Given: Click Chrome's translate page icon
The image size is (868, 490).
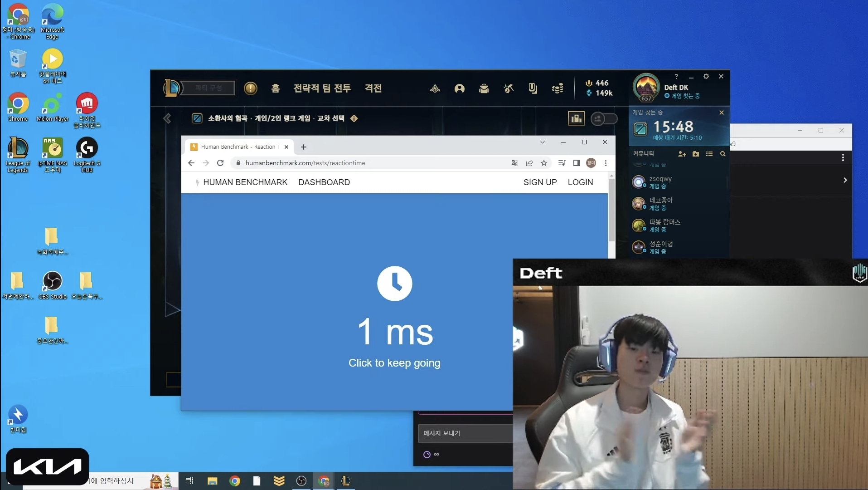Looking at the screenshot, I should 515,163.
